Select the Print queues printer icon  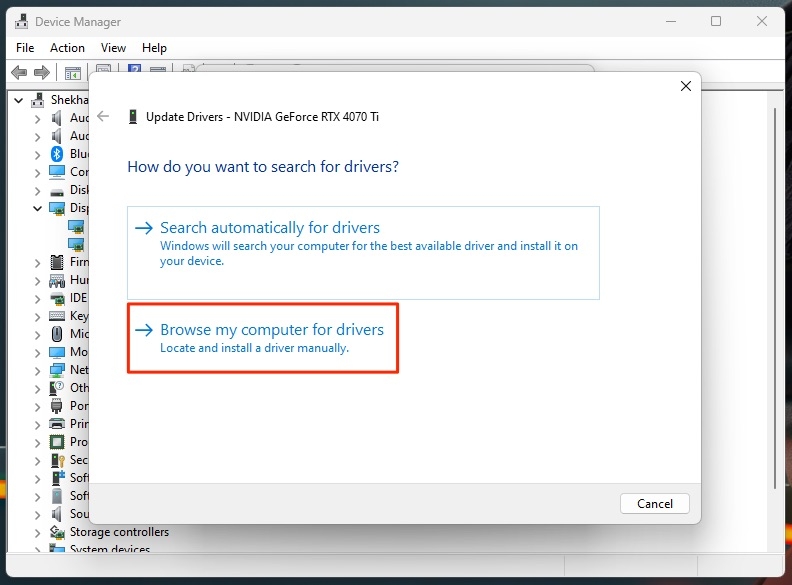pos(57,424)
